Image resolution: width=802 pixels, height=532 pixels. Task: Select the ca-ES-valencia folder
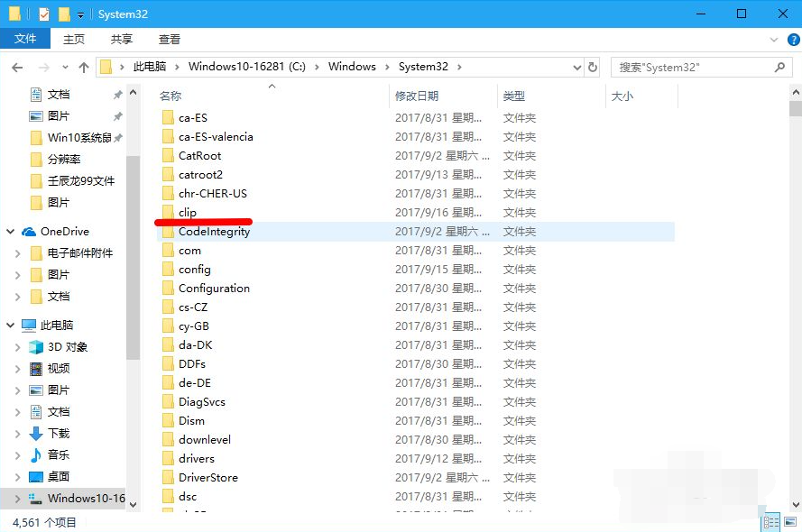tap(216, 137)
